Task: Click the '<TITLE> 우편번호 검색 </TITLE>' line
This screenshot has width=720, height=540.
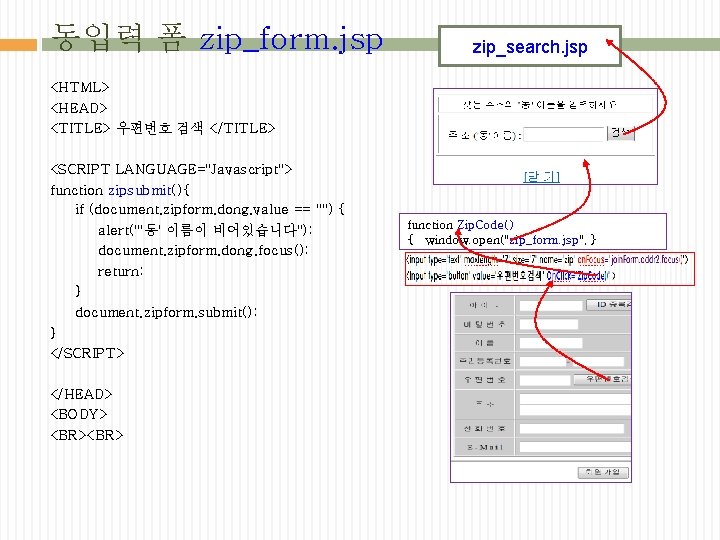Action: pos(163,128)
